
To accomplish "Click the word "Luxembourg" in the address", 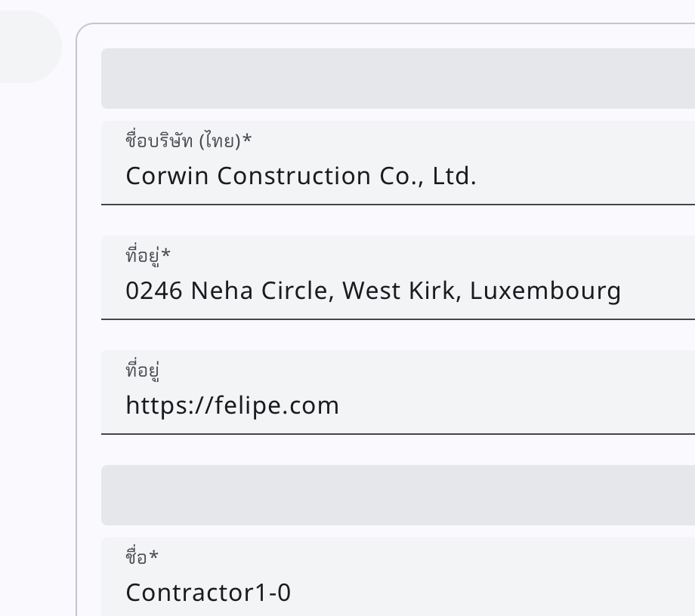I will 545,291.
